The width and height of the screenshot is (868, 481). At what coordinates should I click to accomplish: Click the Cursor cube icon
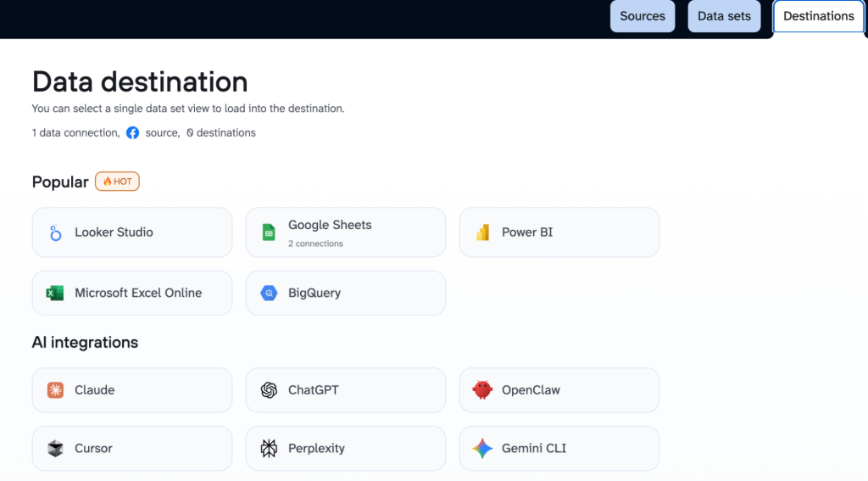coord(55,448)
